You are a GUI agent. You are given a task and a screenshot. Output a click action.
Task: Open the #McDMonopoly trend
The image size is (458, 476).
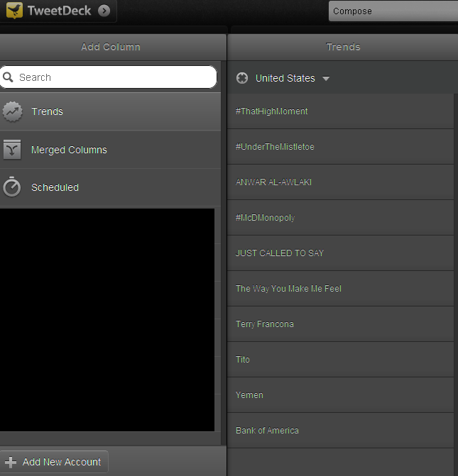[x=340, y=218]
